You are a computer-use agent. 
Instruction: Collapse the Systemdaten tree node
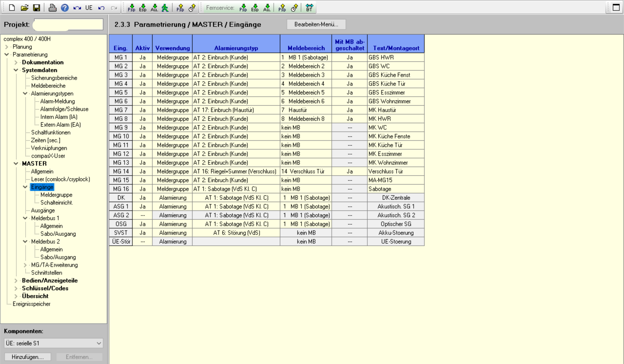point(16,70)
